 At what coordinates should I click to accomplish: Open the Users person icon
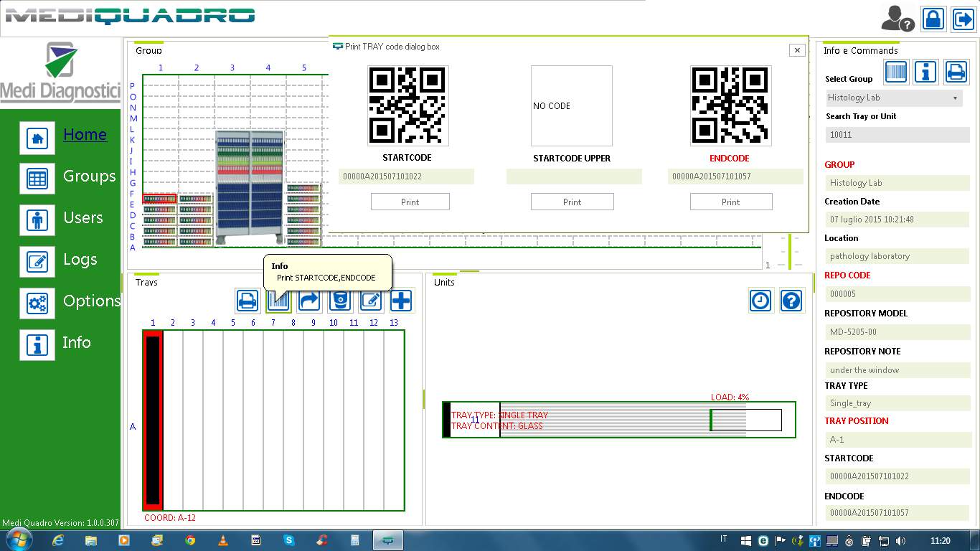coord(37,220)
